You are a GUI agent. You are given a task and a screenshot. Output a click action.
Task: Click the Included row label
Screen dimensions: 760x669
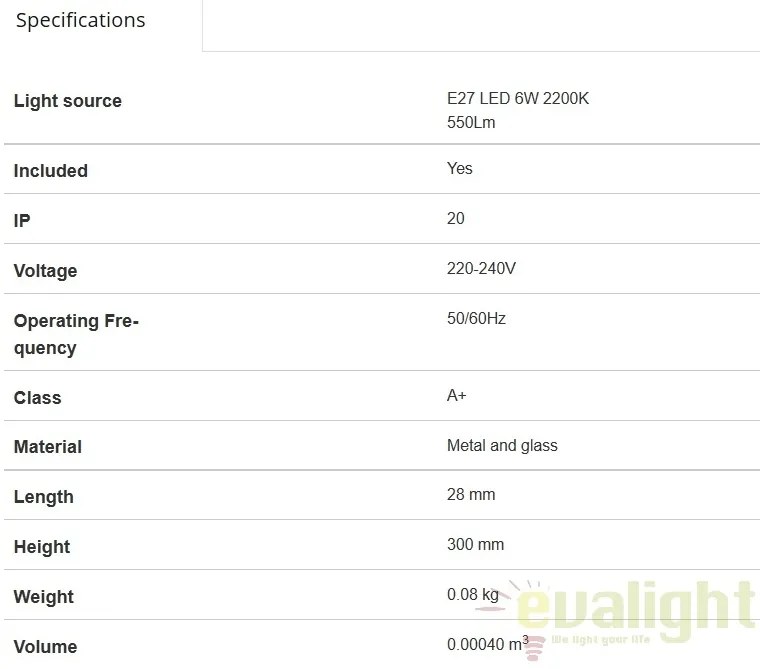51,171
